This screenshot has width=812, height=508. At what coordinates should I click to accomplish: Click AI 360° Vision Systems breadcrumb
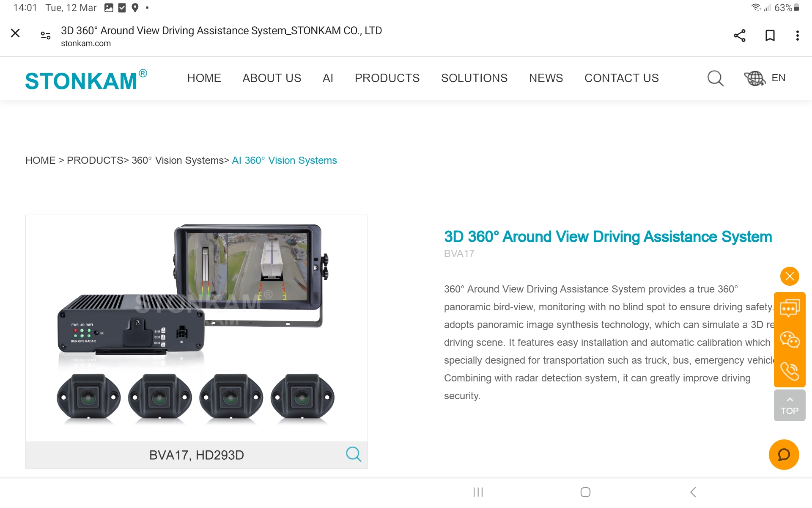285,160
